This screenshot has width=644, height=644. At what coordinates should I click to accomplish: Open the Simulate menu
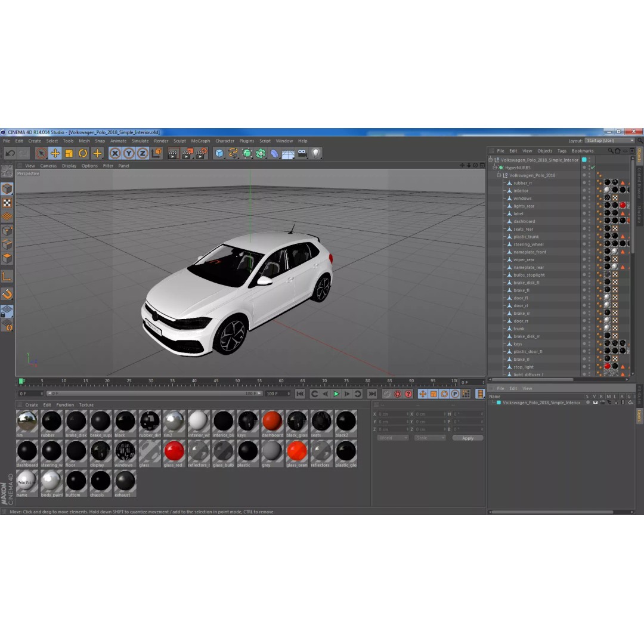point(140,141)
